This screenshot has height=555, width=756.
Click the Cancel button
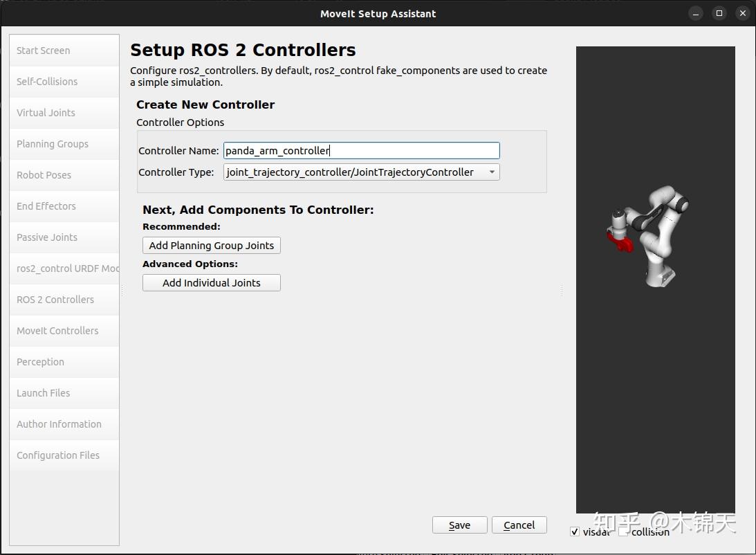click(519, 525)
